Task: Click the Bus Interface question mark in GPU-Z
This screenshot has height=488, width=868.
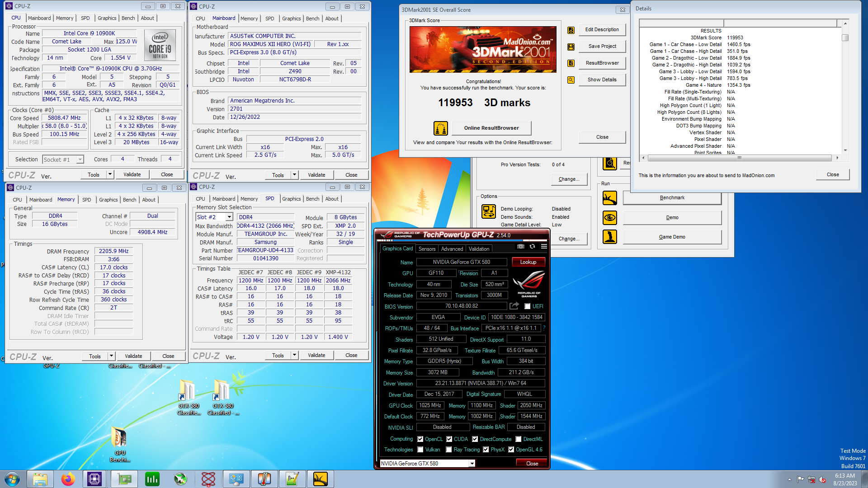Action: (x=544, y=328)
